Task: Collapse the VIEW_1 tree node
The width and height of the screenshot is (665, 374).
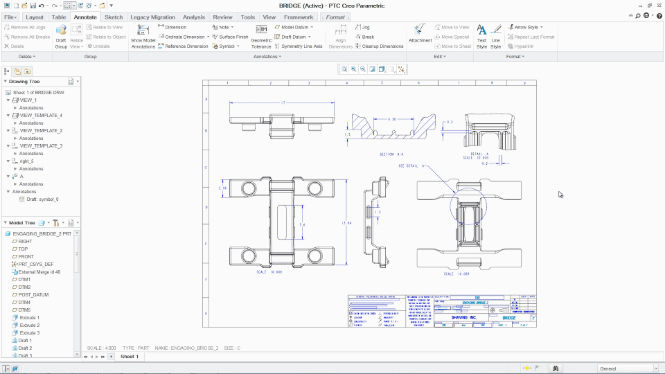Action: coord(8,100)
